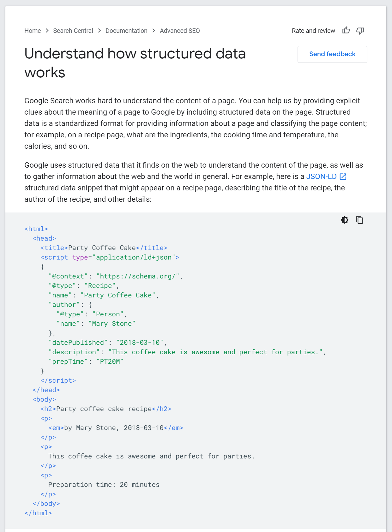Click the <em>by Mary Stone line
392x532 pixels.
pyautogui.click(x=116, y=428)
